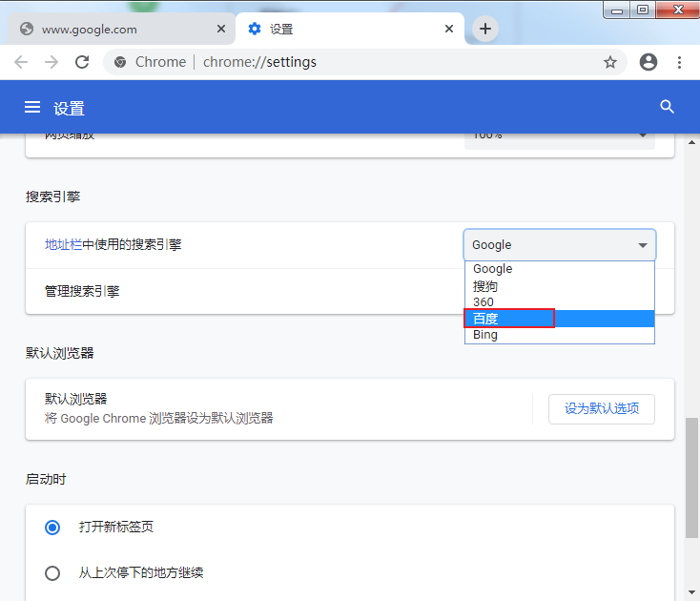Click the scrollbar down arrow
The width and height of the screenshot is (700, 601).
point(691,592)
